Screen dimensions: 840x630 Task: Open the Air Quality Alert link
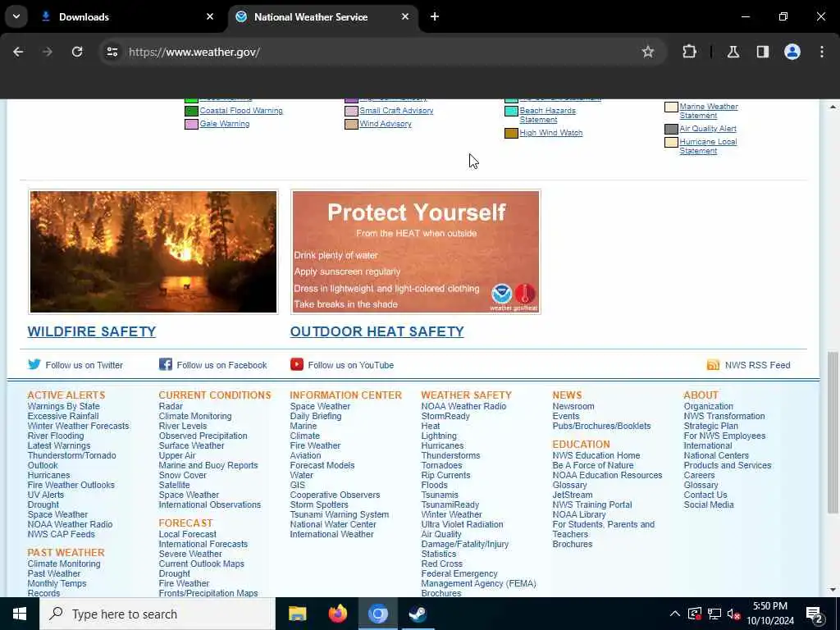click(x=708, y=129)
